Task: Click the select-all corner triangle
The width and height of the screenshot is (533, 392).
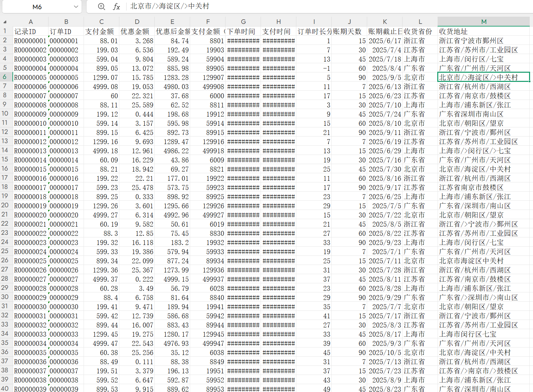Action: point(5,22)
